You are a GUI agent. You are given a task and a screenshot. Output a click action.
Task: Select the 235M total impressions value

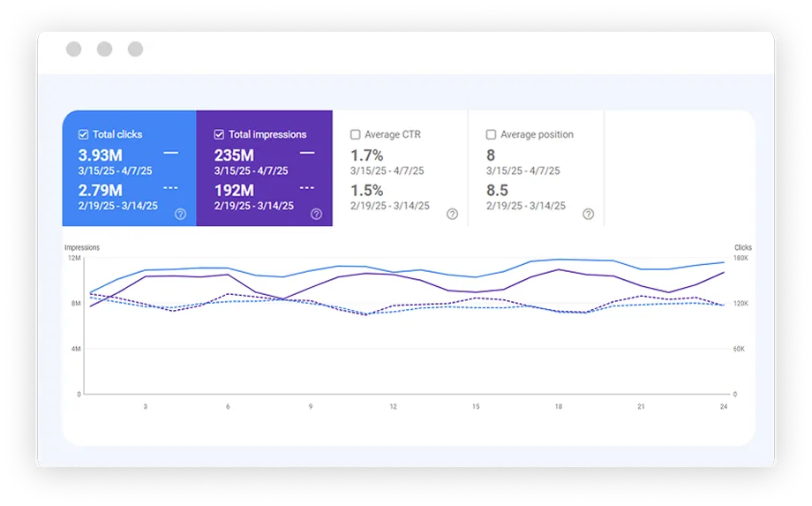tap(235, 155)
